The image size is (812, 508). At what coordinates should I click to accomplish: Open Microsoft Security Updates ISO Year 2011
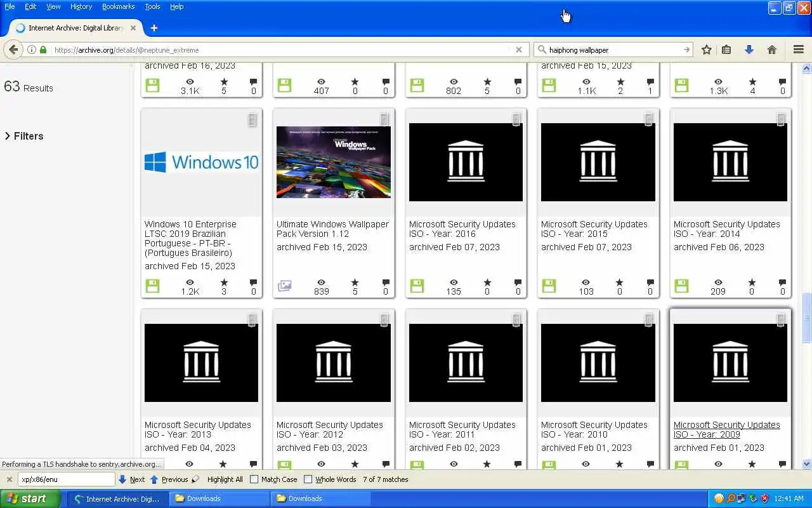click(462, 429)
